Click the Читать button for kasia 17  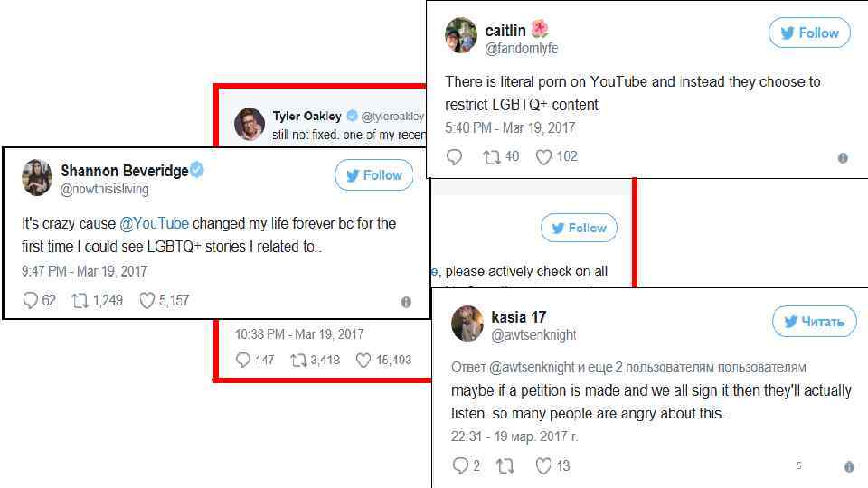pos(814,322)
